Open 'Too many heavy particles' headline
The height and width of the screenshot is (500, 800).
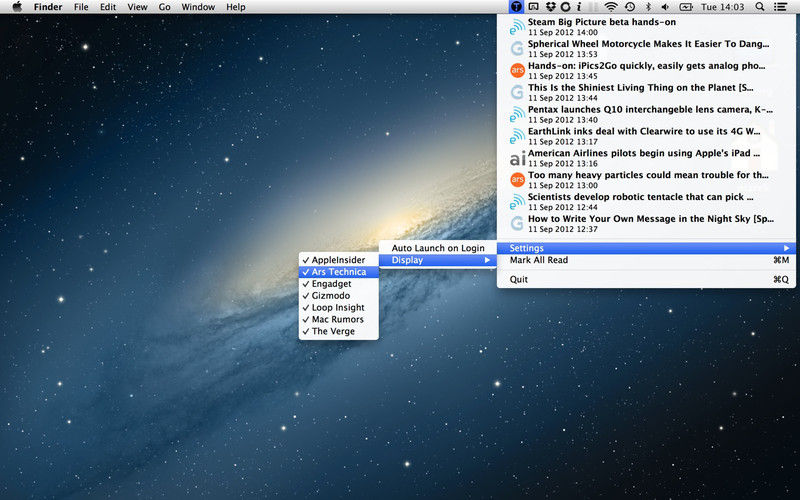[x=648, y=175]
